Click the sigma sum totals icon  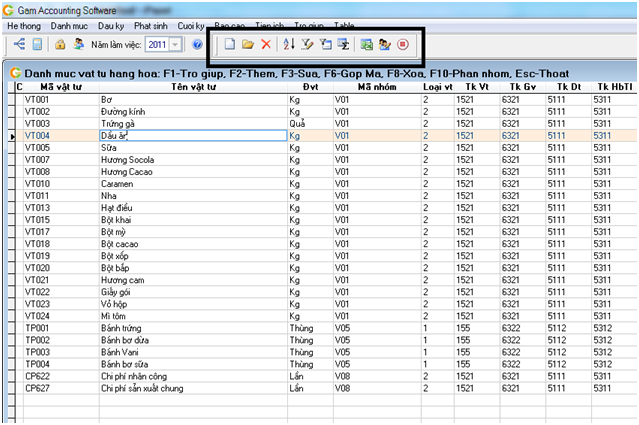pyautogui.click(x=343, y=44)
